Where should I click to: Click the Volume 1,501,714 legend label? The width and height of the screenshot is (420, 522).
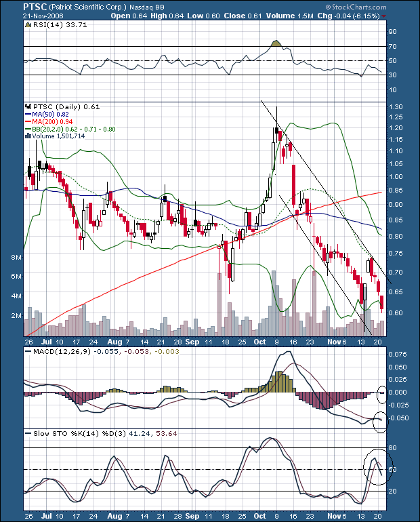(58, 136)
